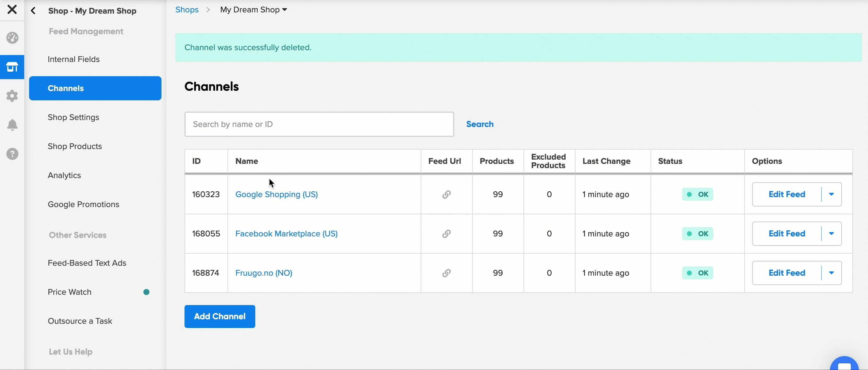Click the Last Change column header
Screen dimensions: 868x370
click(606, 161)
